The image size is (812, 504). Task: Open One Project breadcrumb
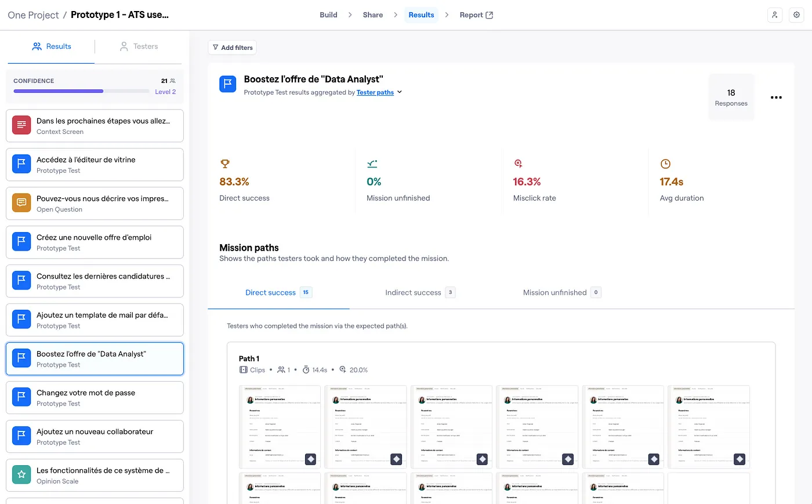tap(33, 15)
